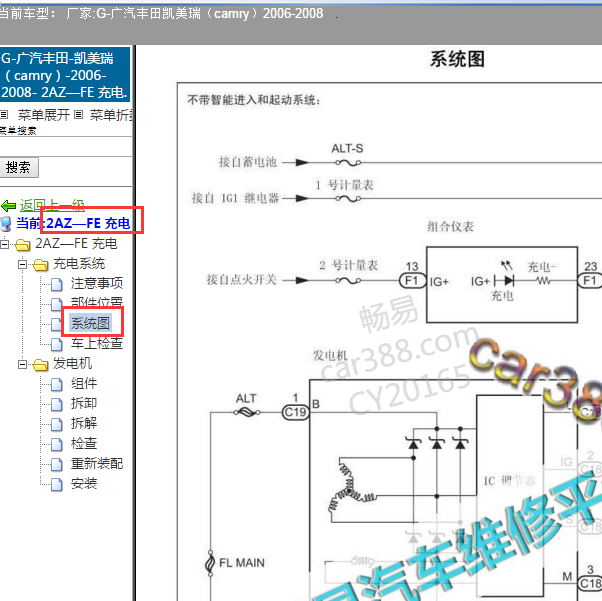Viewport: 602px width, 601px height.
Task: Open the 拆解 tree item
Action: (x=84, y=423)
